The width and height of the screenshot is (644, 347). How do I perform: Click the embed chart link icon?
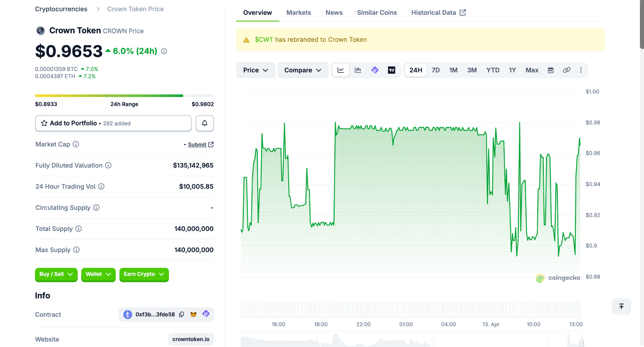click(x=567, y=70)
